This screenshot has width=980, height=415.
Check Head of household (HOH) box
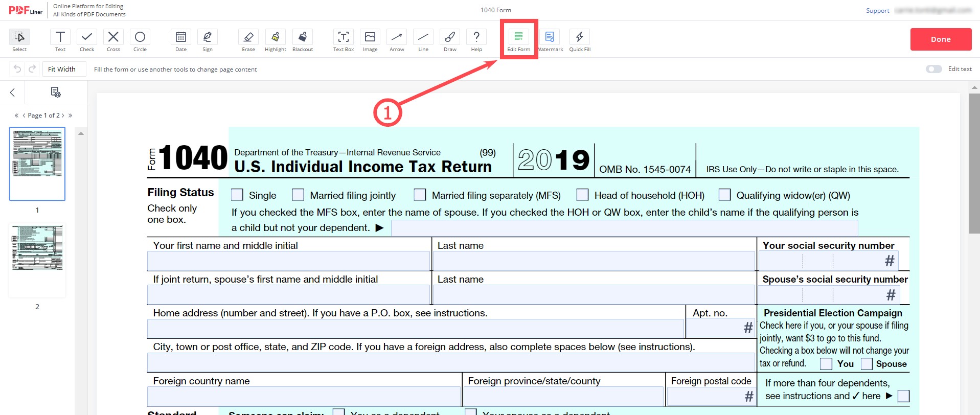coord(582,195)
